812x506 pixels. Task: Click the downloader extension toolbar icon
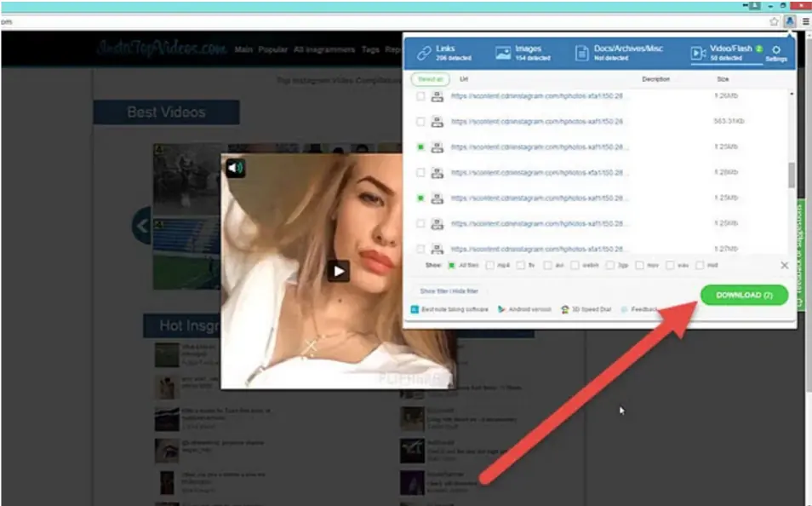tap(790, 21)
